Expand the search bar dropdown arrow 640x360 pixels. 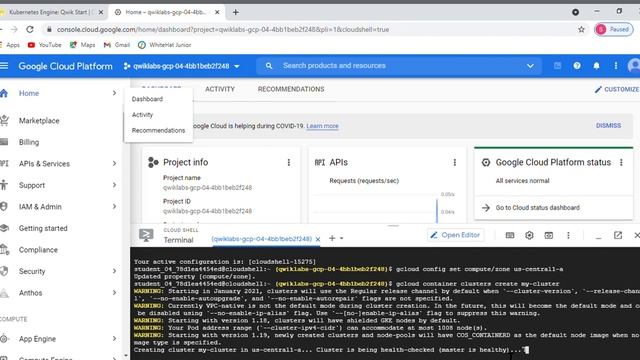530,66
